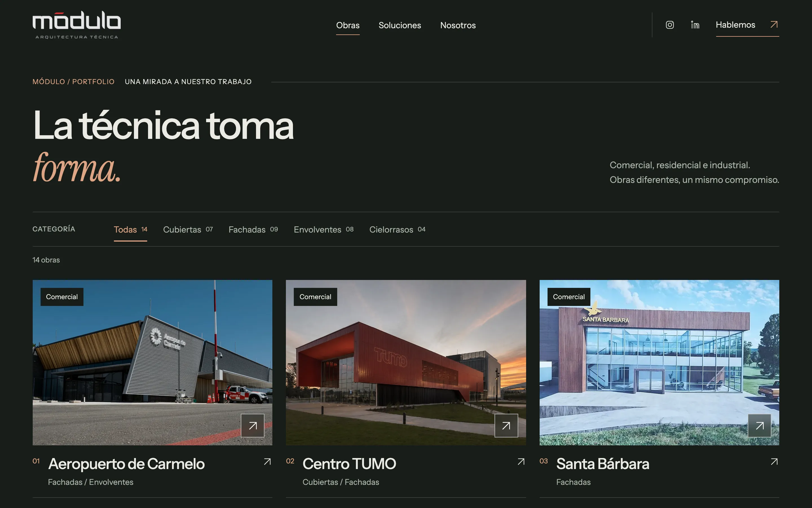Filter by Cubiertas category
Image resolution: width=812 pixels, height=508 pixels.
188,229
